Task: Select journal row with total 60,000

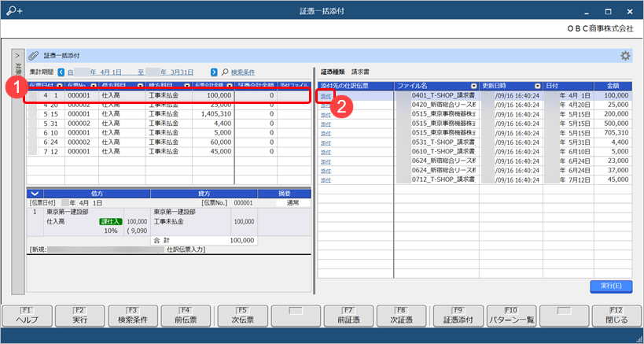Action: pos(169,142)
